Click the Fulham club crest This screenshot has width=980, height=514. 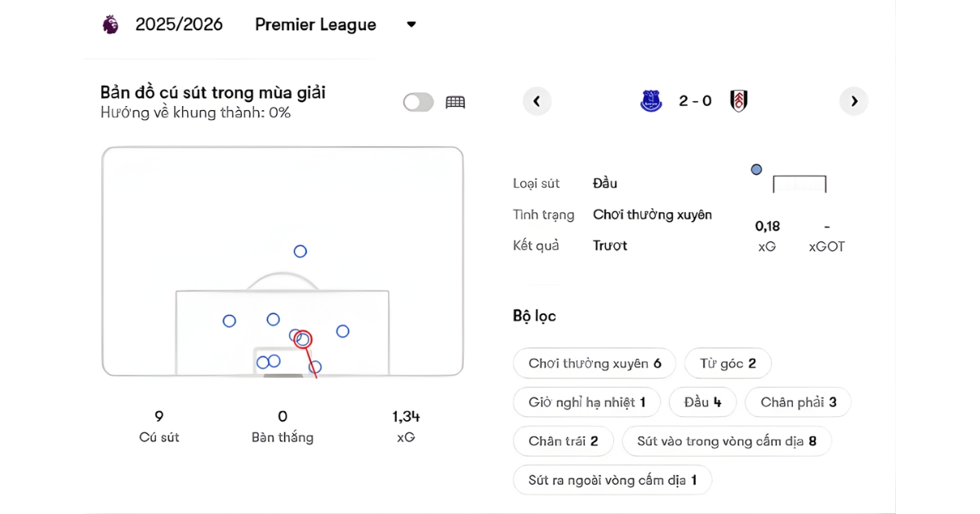tap(738, 101)
